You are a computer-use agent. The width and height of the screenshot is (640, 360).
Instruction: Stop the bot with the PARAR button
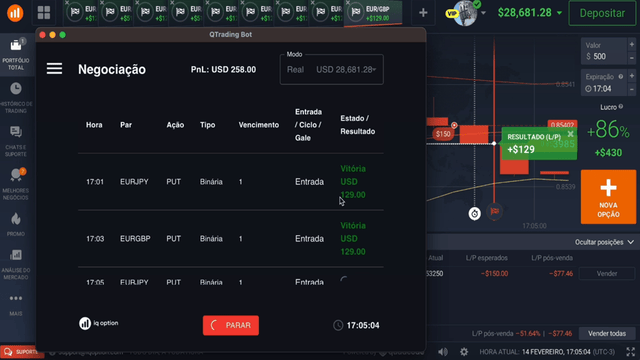(x=231, y=325)
